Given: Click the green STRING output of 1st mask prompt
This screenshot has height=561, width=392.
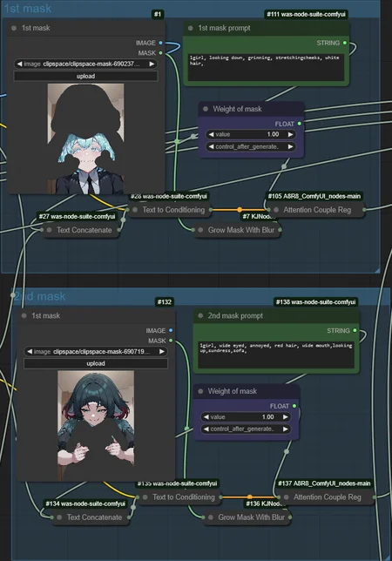Looking at the screenshot, I should 345,43.
